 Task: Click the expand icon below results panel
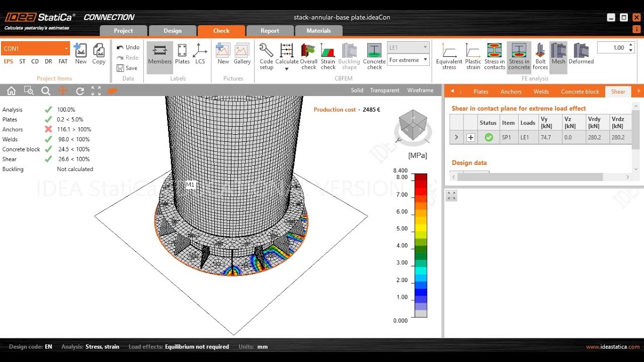coord(451,196)
